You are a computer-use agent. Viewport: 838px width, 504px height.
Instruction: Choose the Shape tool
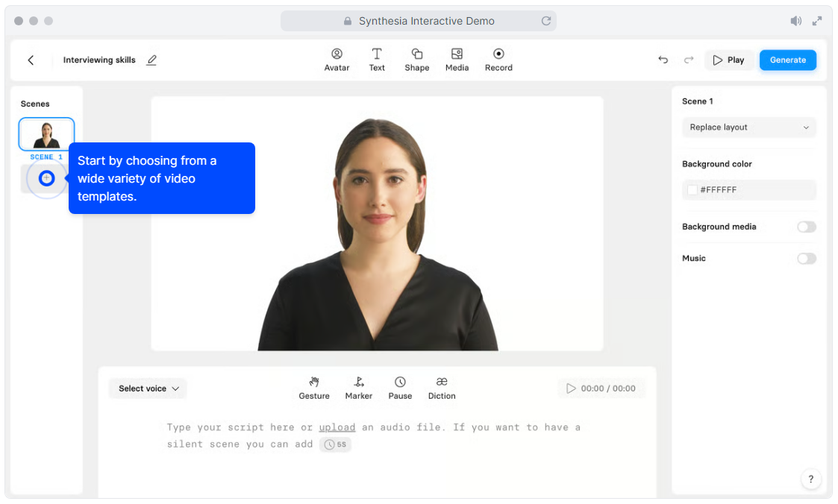[416, 60]
